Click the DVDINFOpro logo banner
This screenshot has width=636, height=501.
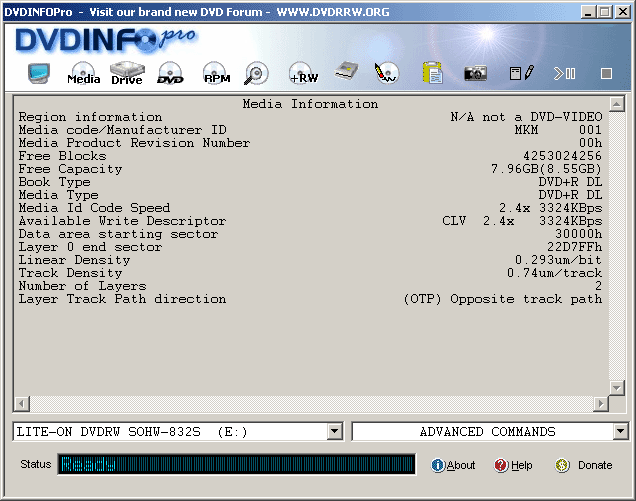coord(105,41)
